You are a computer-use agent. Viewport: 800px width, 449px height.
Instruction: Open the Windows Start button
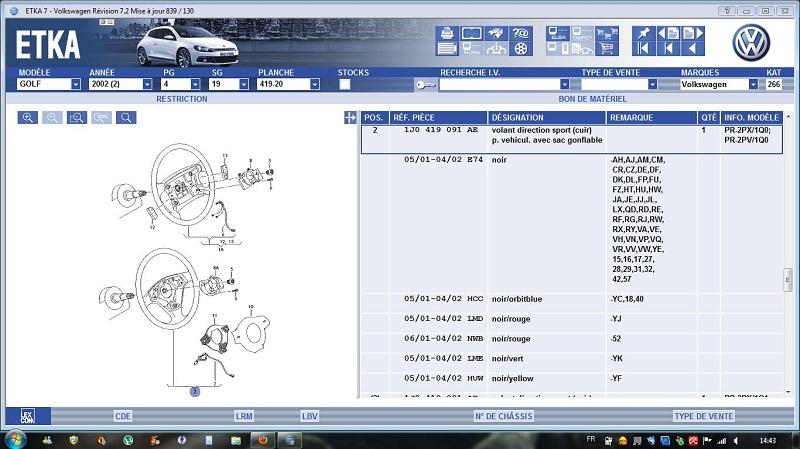[x=15, y=439]
